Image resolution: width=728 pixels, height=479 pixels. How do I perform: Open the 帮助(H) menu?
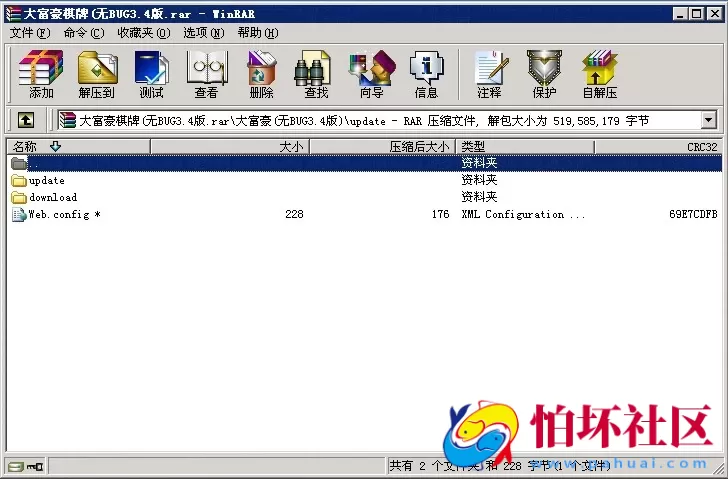pos(258,33)
